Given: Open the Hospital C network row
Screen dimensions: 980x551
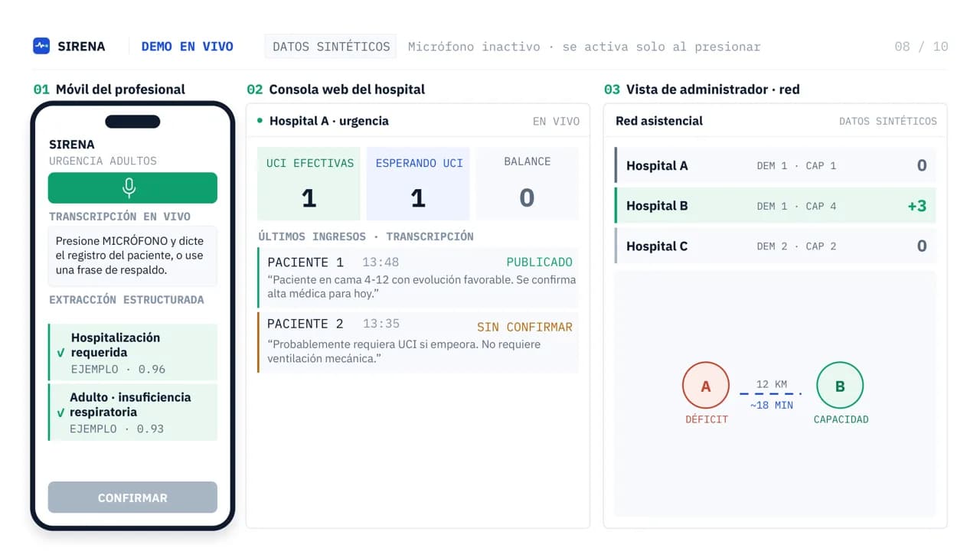Looking at the screenshot, I should click(775, 246).
